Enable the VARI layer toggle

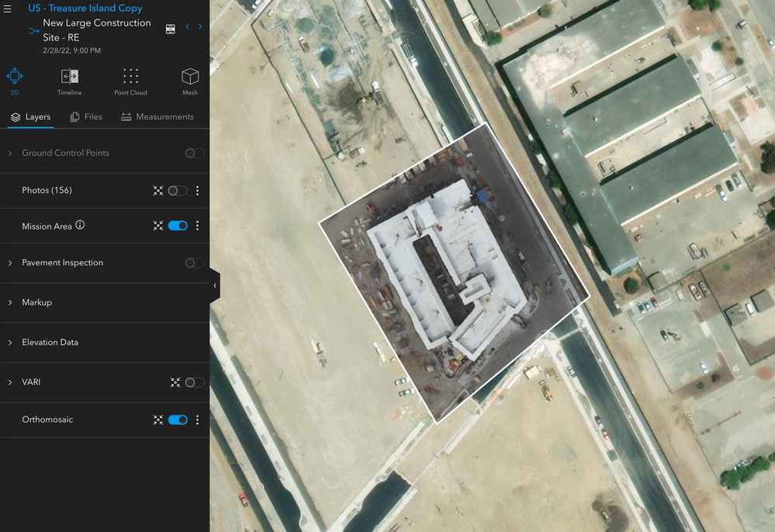pyautogui.click(x=194, y=382)
